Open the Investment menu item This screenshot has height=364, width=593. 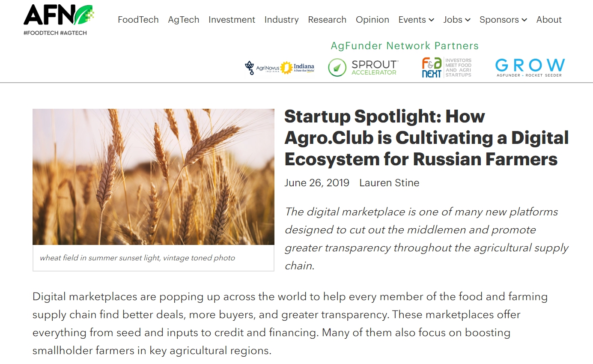tap(232, 20)
